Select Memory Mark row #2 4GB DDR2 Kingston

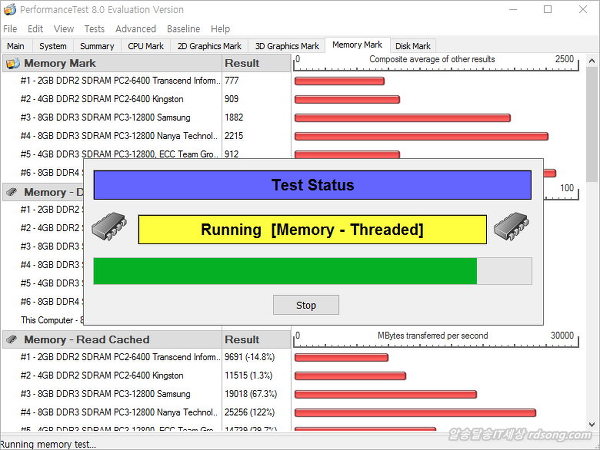[x=102, y=99]
